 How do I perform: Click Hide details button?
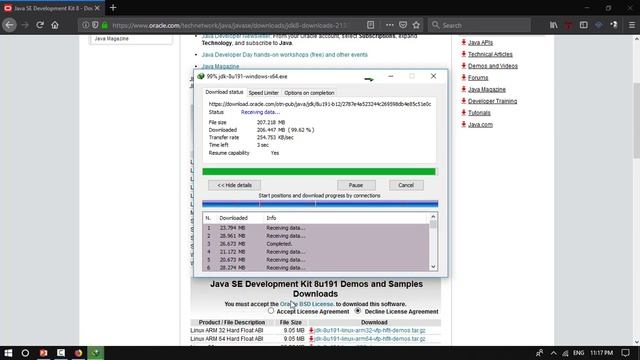click(x=234, y=185)
